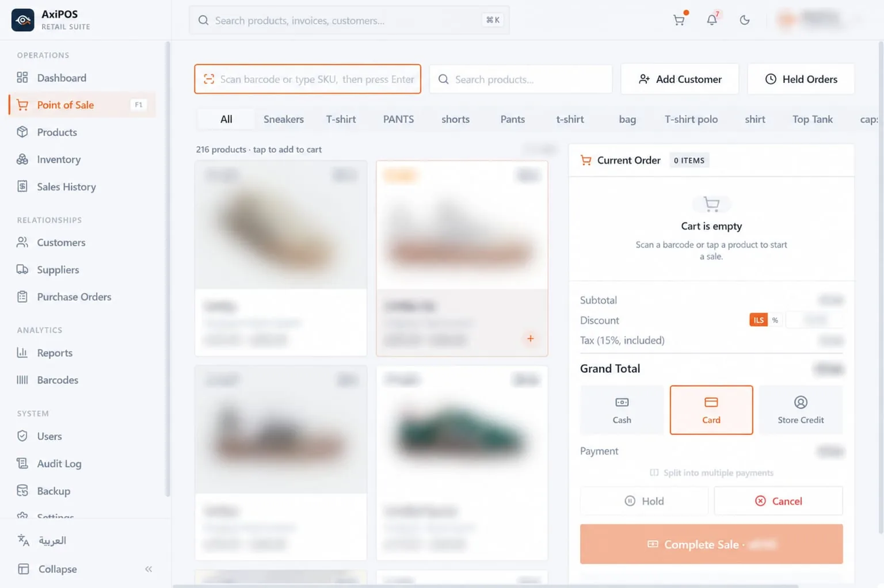The width and height of the screenshot is (884, 588).
Task: Switch discount to percent mode
Action: click(x=775, y=320)
